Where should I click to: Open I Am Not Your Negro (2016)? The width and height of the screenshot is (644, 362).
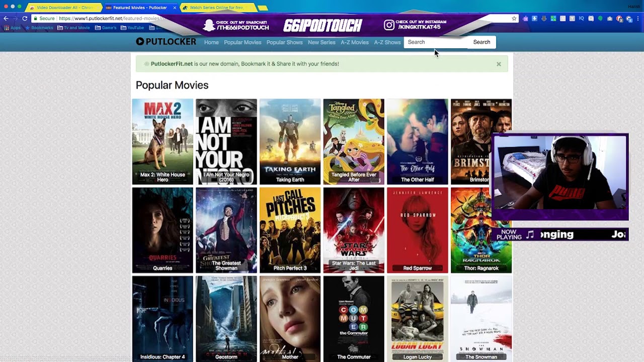(226, 142)
